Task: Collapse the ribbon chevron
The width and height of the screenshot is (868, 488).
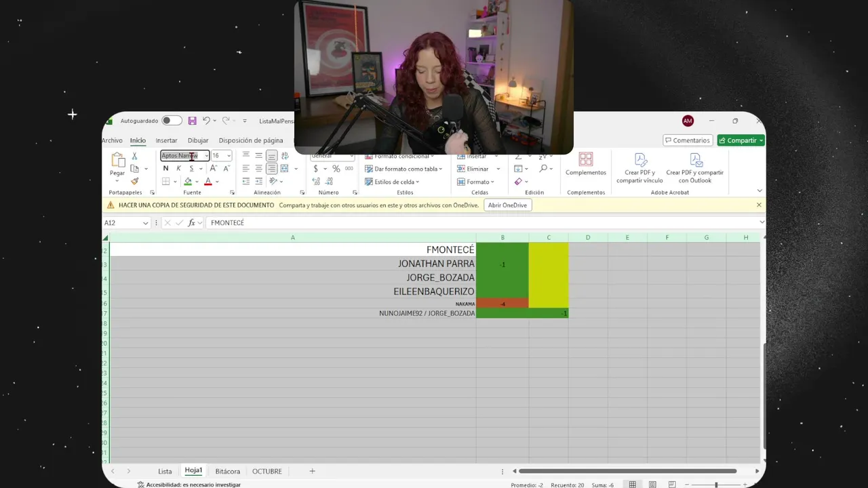Action: coord(759,191)
